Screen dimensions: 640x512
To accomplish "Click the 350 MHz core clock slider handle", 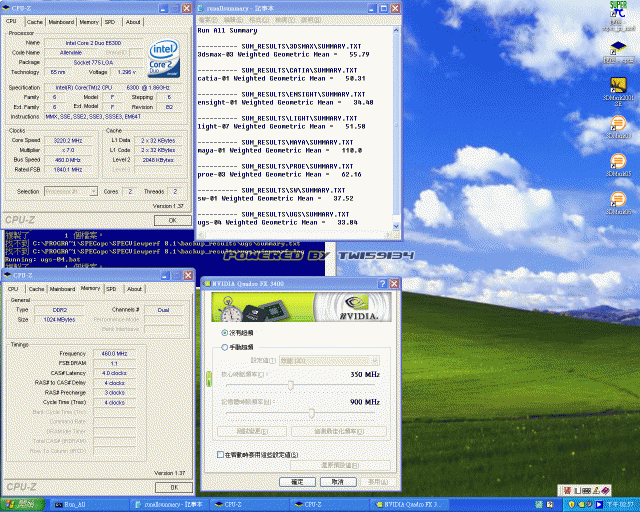I will [x=291, y=385].
